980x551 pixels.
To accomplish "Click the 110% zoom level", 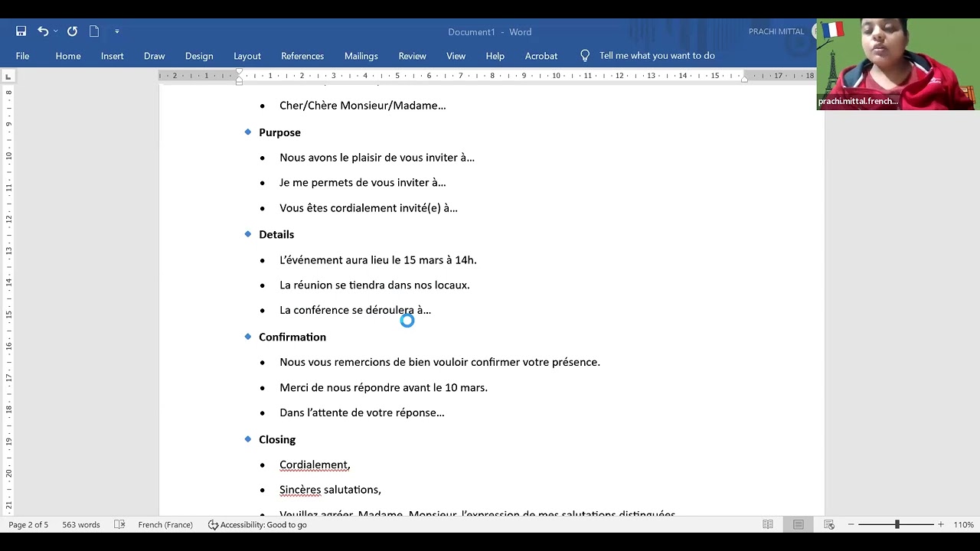I will pos(963,525).
